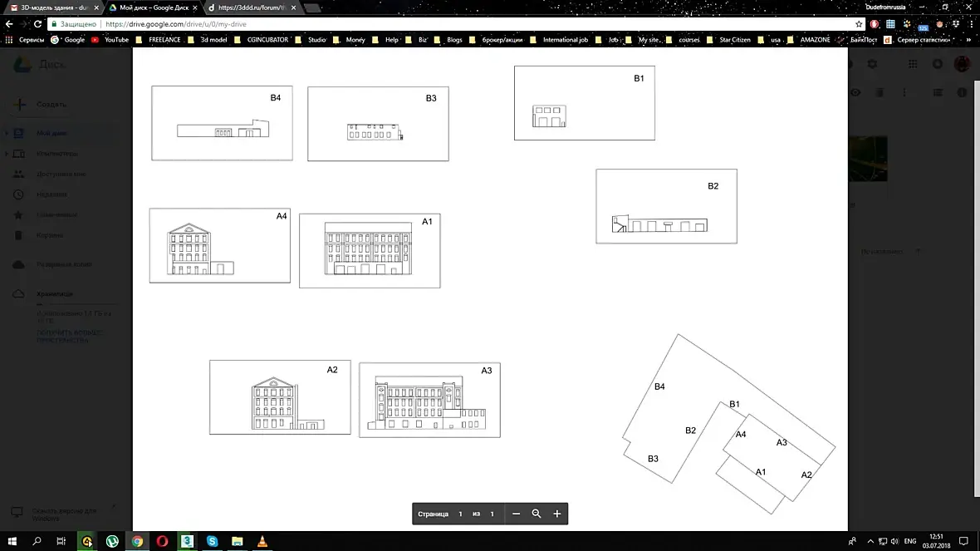Open the Windows Start menu
The image size is (980, 551).
(x=12, y=541)
